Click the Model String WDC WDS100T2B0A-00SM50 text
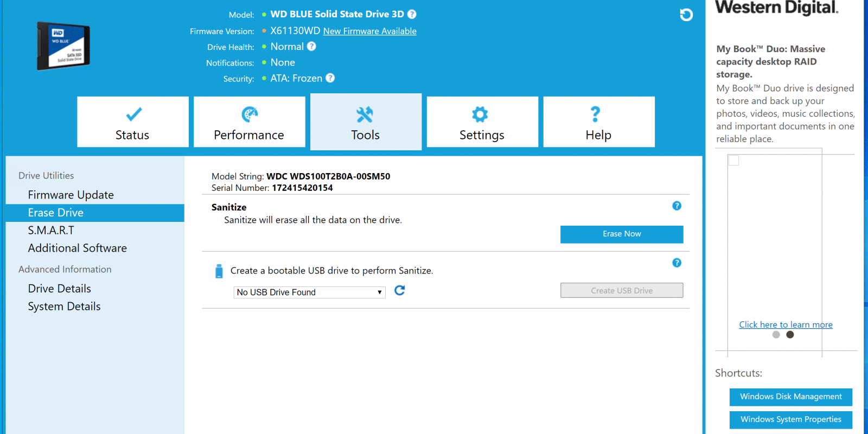This screenshot has height=434, width=868. 328,176
